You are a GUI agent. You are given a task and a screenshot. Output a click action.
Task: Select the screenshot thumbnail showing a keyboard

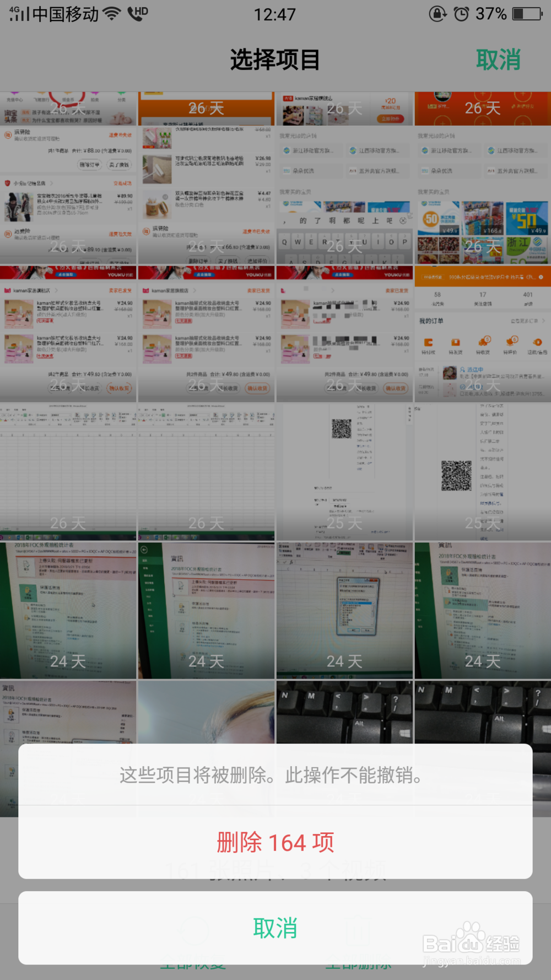(x=344, y=195)
